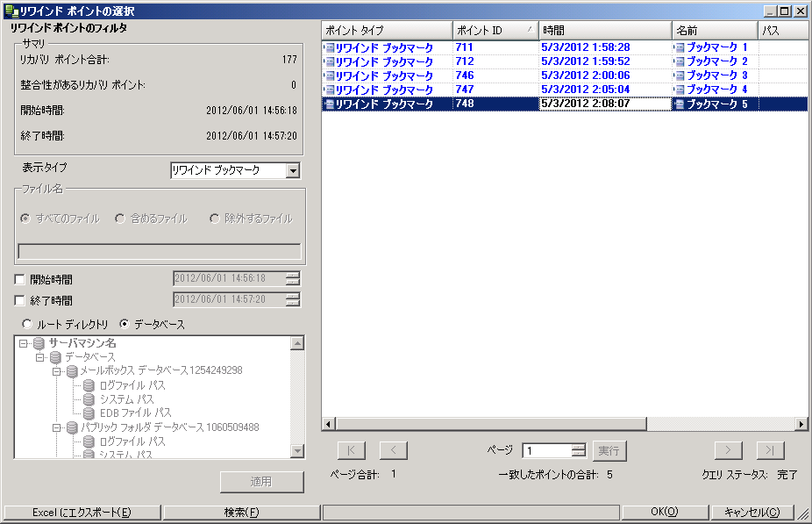812x524 pixels.
Task: Click the tree scroll down arrow
Action: click(297, 451)
